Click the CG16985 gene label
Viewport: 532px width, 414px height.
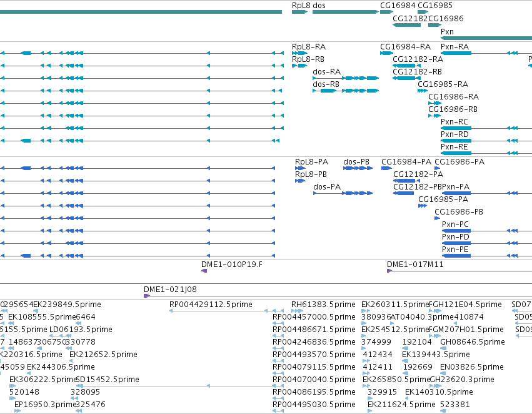click(x=435, y=6)
